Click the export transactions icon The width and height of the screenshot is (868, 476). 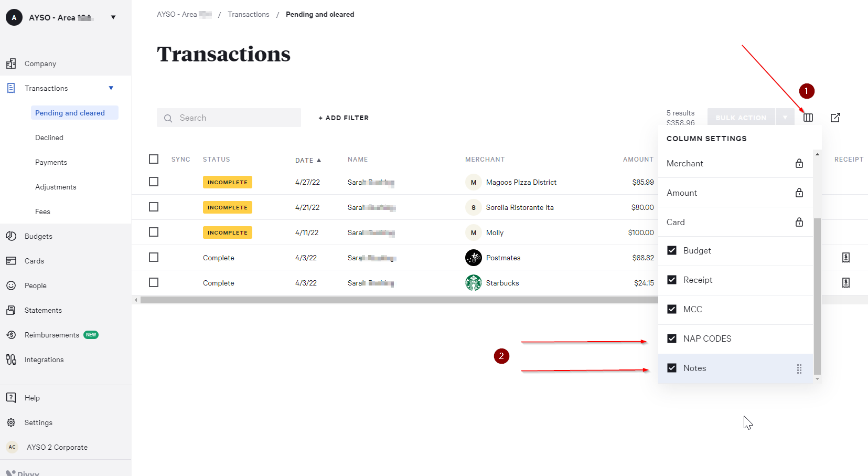[x=835, y=118]
